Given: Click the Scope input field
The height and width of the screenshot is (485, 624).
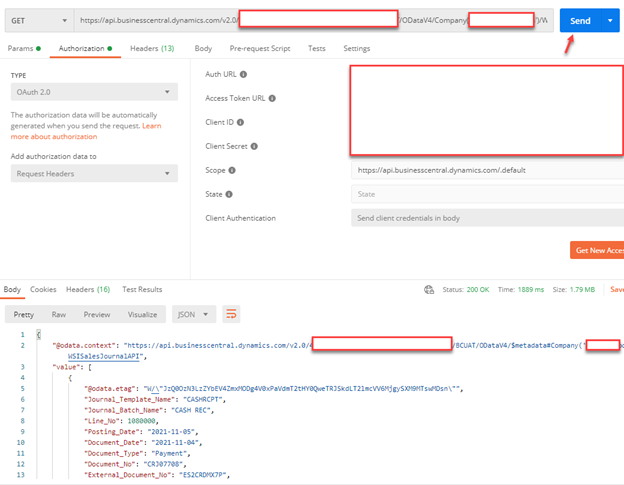Looking at the screenshot, I should (x=488, y=170).
